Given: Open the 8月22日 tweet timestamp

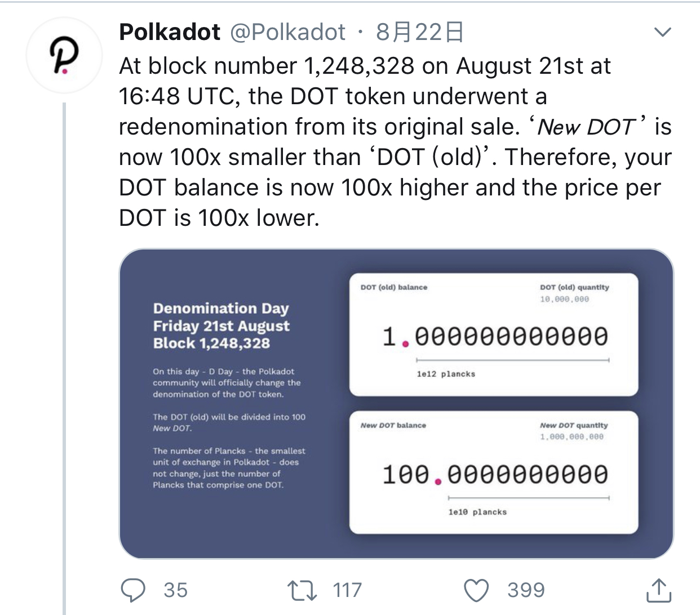Looking at the screenshot, I should (420, 32).
